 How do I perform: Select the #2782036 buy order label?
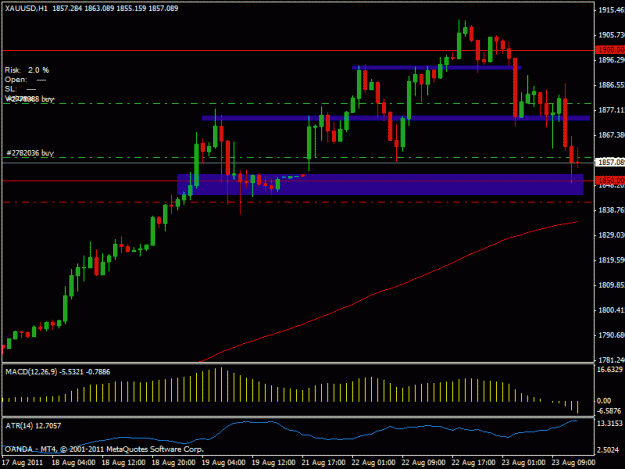click(30, 153)
